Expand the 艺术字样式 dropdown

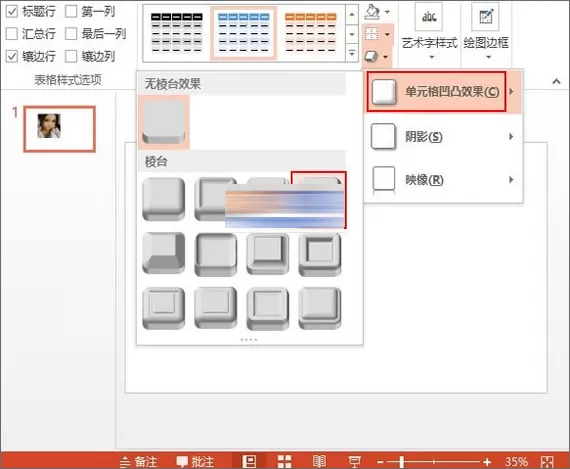click(x=432, y=57)
